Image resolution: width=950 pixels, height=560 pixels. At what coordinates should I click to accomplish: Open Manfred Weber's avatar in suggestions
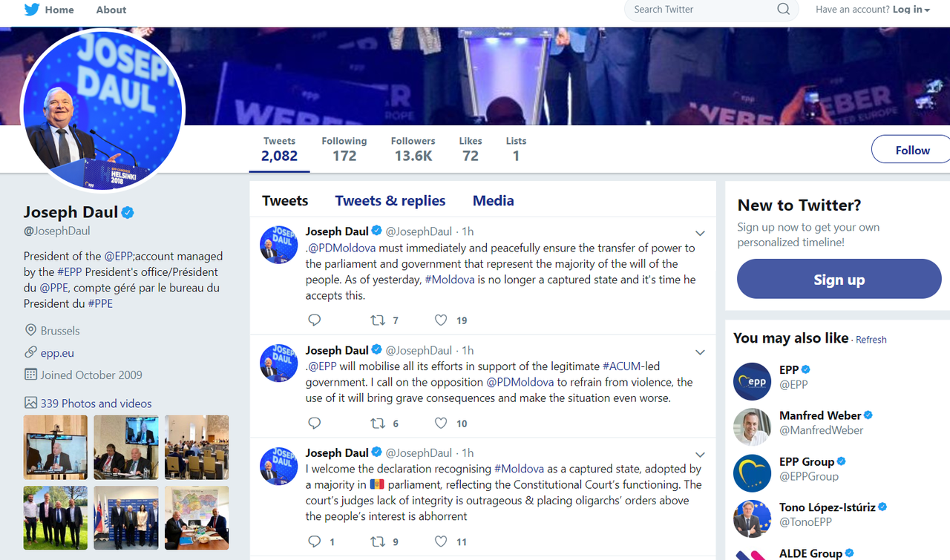pyautogui.click(x=752, y=427)
